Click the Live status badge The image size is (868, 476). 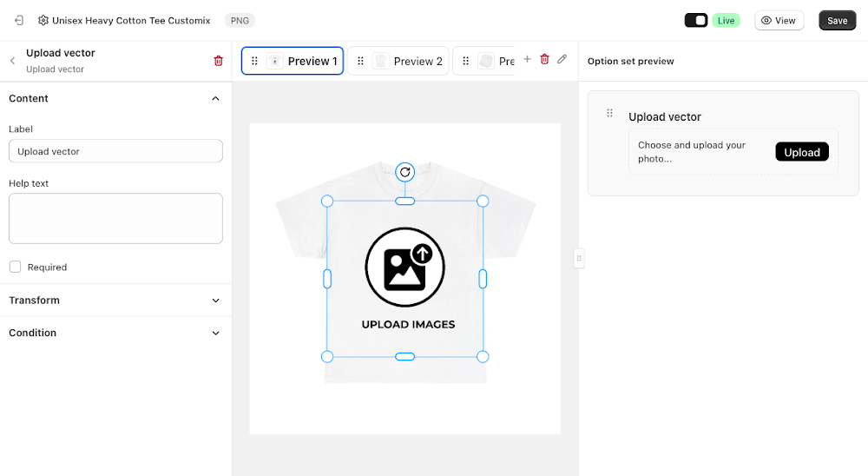(726, 21)
